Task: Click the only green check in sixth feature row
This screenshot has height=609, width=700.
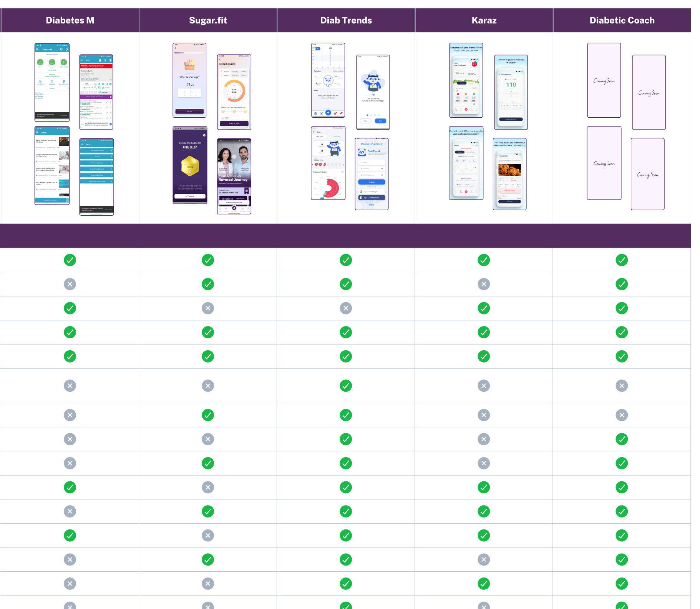Action: (x=346, y=386)
